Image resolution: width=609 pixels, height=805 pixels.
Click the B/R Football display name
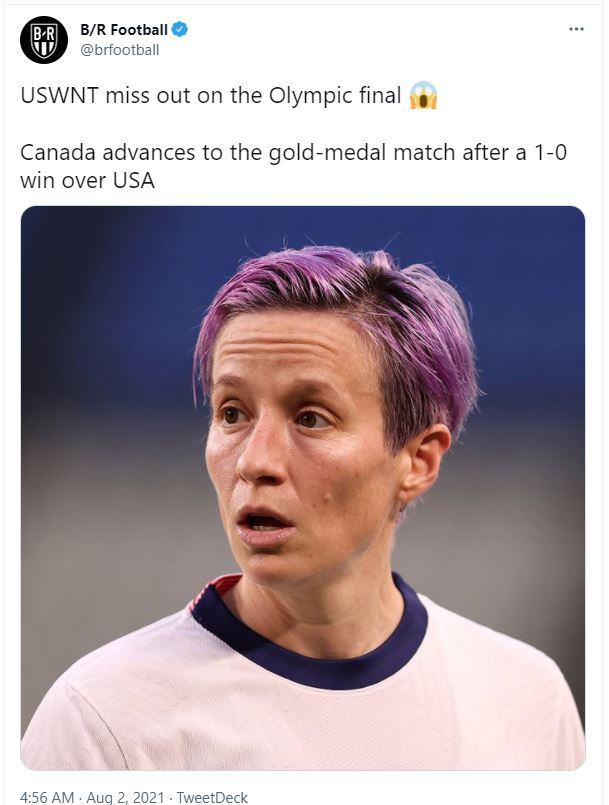[x=124, y=30]
